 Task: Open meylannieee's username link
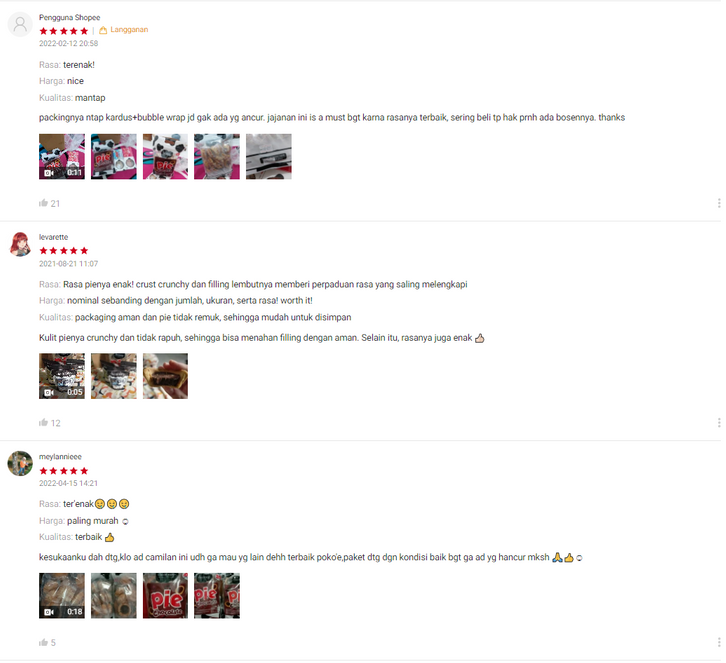[x=60, y=457]
